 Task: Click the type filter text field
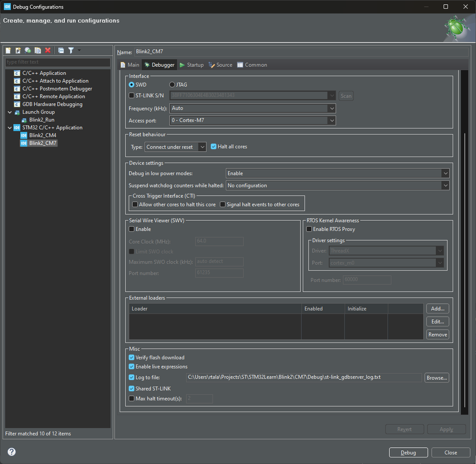pyautogui.click(x=58, y=62)
